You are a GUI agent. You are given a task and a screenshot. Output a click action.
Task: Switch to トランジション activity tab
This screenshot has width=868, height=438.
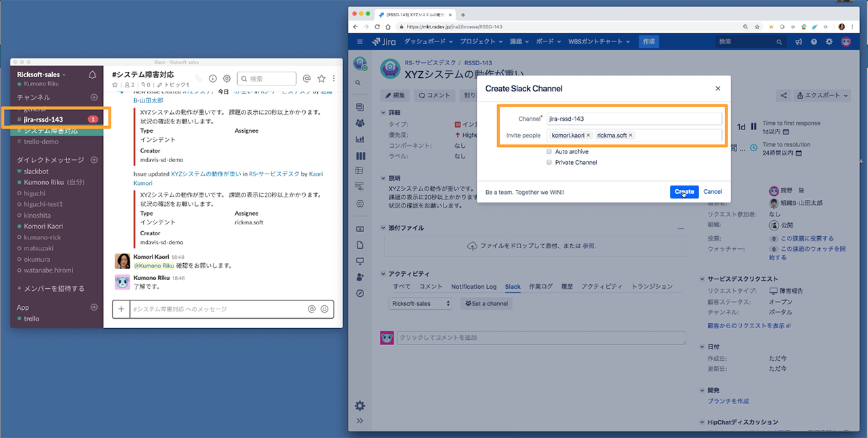pos(652,287)
